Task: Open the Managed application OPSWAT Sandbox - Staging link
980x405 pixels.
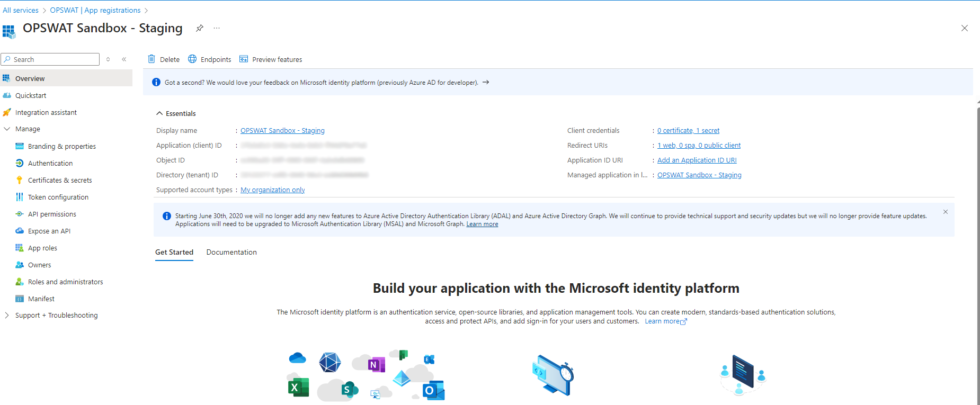Action: click(x=699, y=175)
